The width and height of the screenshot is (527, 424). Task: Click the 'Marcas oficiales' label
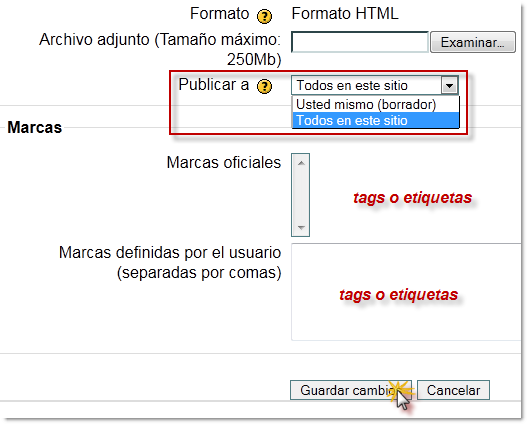[224, 162]
